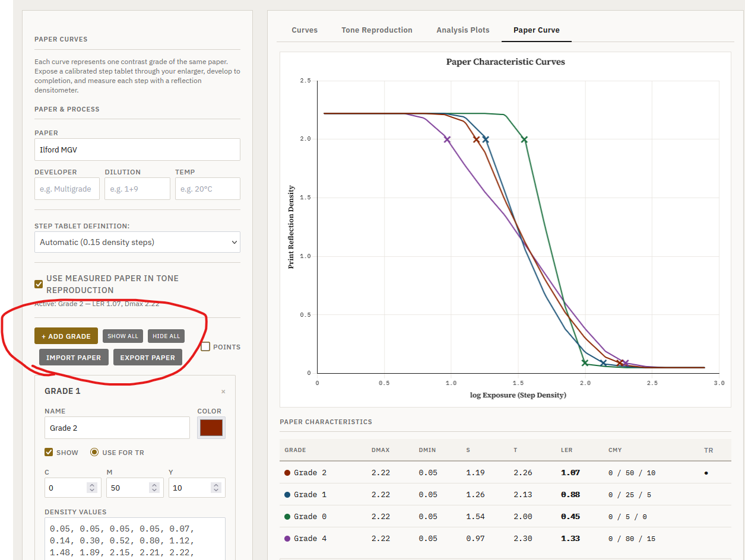Click the Export Paper button
The width and height of the screenshot is (745, 560).
tap(147, 358)
